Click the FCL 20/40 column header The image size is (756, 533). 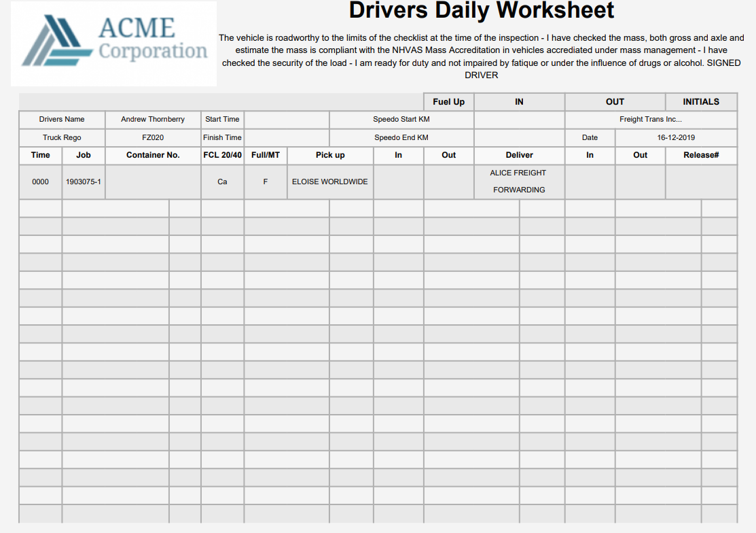pos(222,155)
